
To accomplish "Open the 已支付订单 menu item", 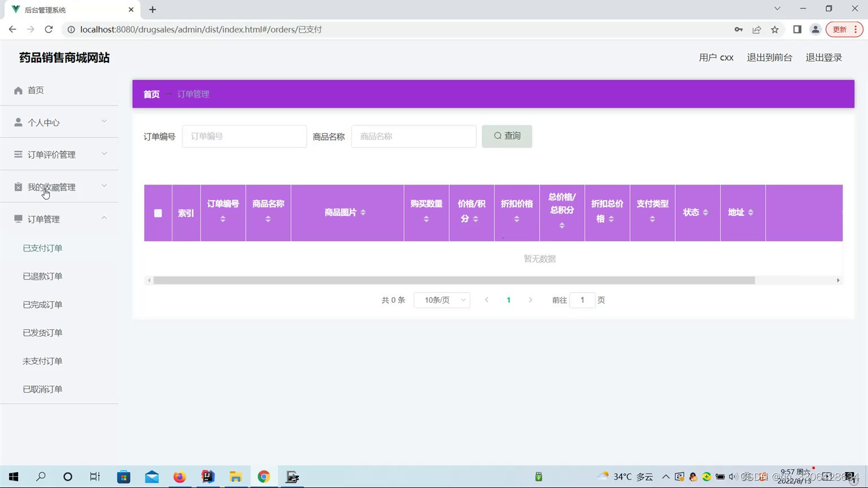I will pyautogui.click(x=42, y=248).
